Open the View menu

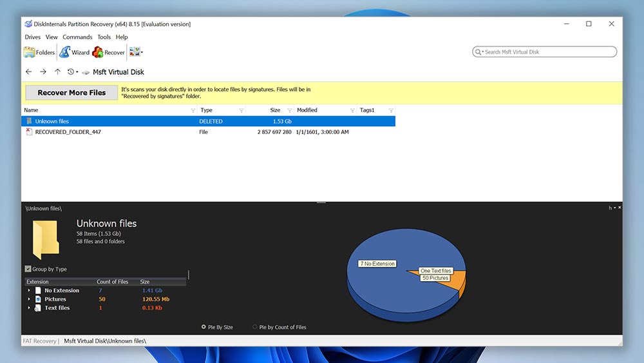coord(52,37)
